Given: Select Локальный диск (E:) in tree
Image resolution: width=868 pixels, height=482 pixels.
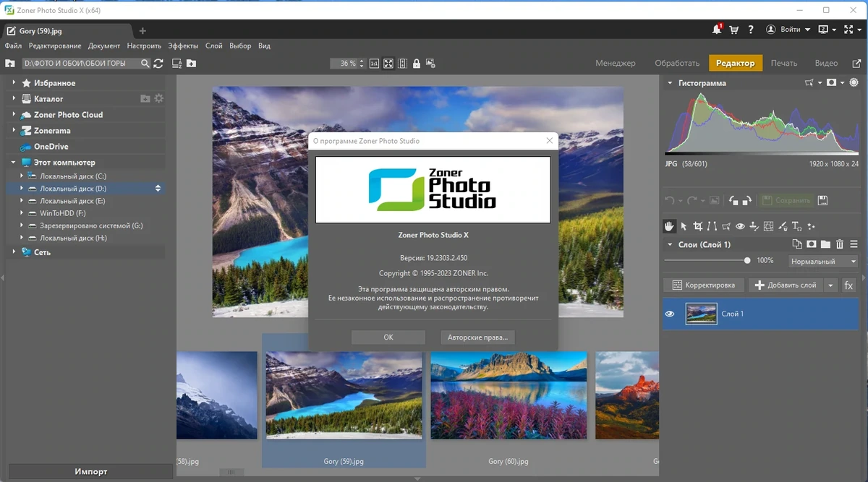Looking at the screenshot, I should [72, 201].
